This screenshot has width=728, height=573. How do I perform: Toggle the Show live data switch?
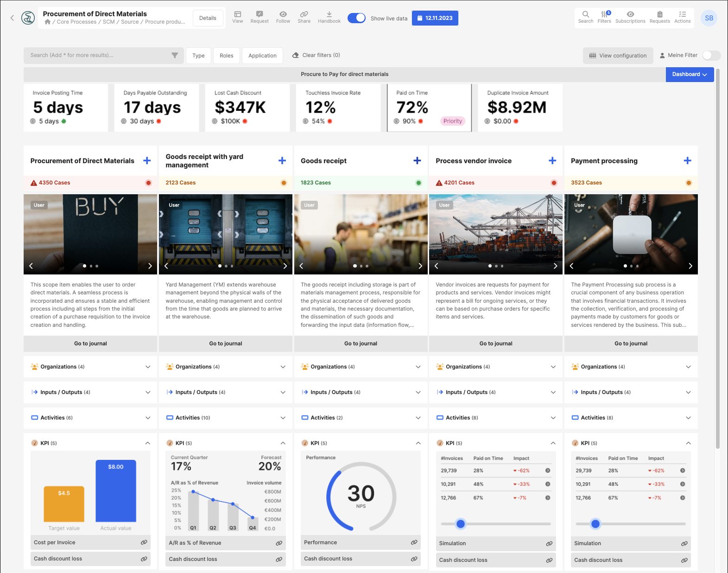click(x=356, y=18)
